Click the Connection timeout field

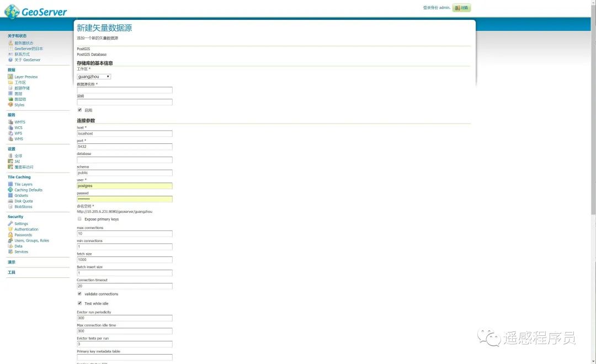[x=125, y=286]
